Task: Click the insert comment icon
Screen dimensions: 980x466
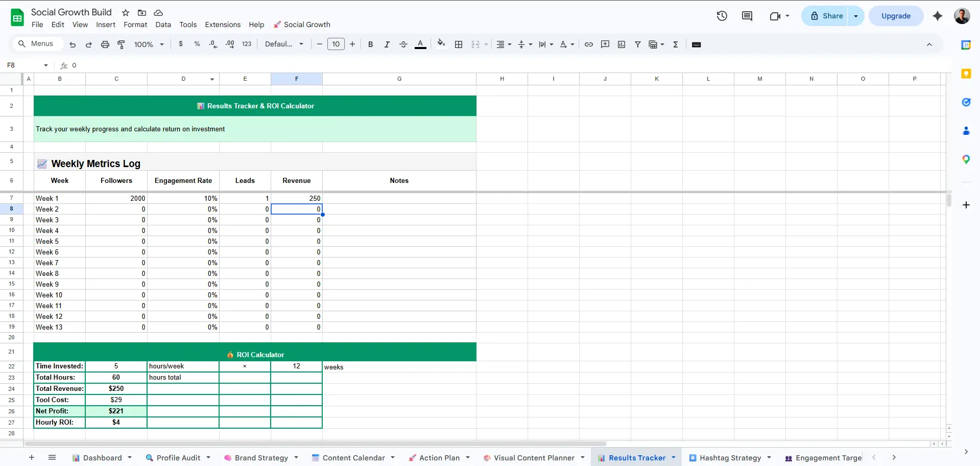Action: click(x=605, y=44)
